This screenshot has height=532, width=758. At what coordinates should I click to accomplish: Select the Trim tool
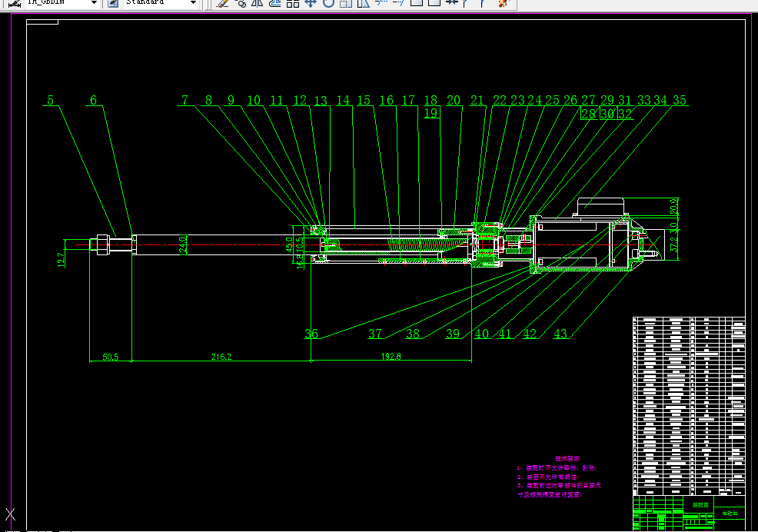pyautogui.click(x=381, y=3)
